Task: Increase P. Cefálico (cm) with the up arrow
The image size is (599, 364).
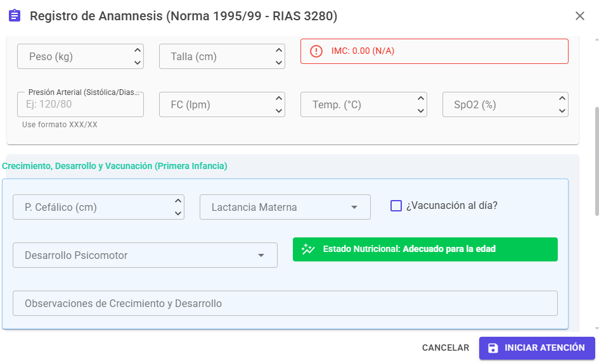Action: tap(178, 201)
